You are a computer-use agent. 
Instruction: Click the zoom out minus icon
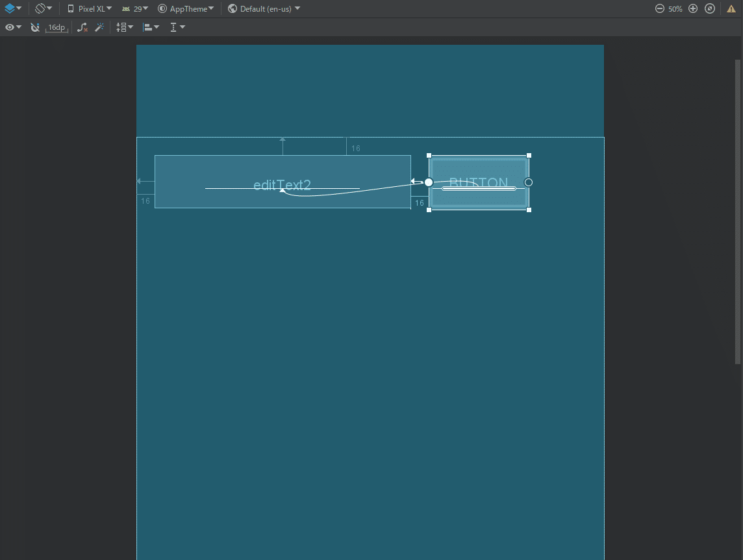coord(660,8)
